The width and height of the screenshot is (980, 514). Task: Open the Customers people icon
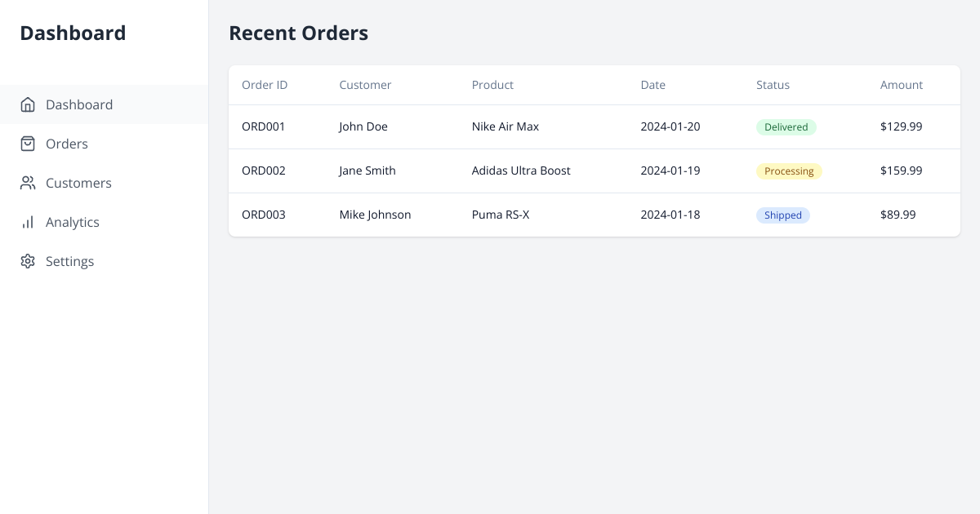pos(28,183)
